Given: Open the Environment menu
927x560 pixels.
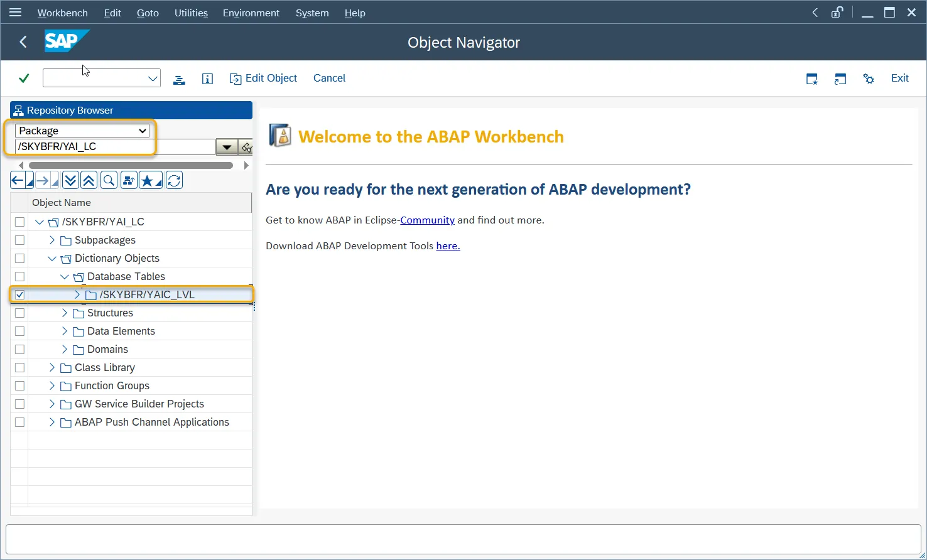Looking at the screenshot, I should (251, 13).
